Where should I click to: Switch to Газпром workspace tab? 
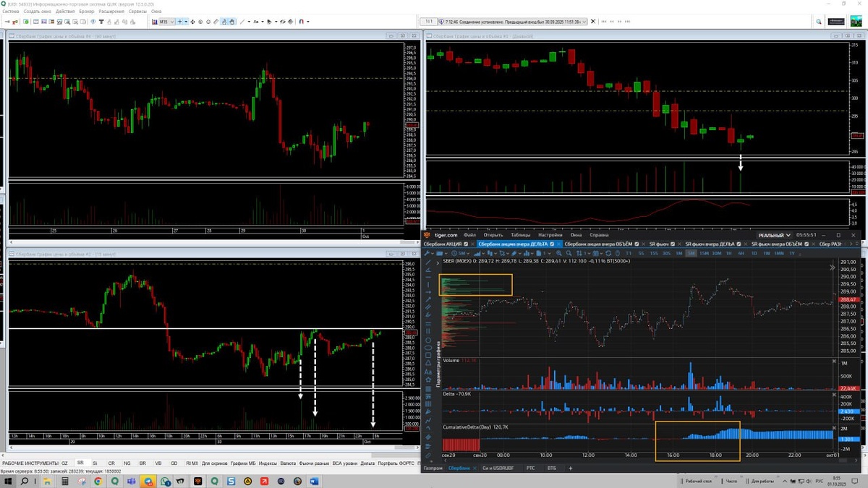coord(434,468)
